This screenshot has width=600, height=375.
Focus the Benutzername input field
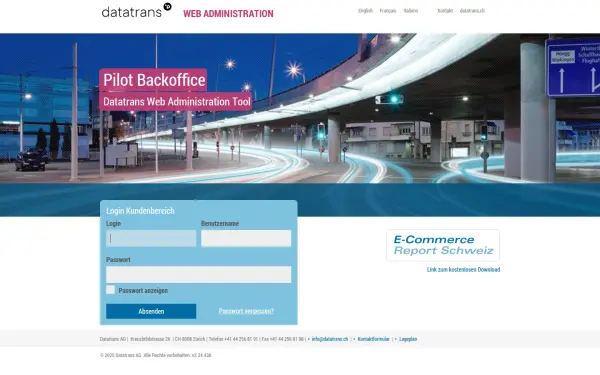tap(246, 238)
